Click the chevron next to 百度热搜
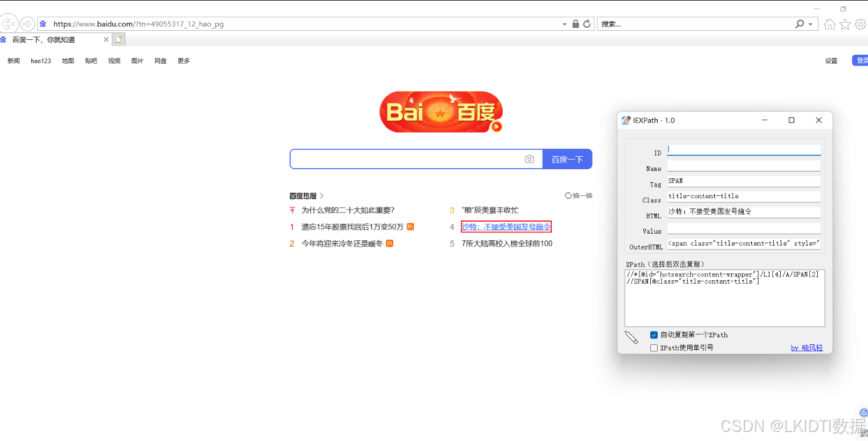This screenshot has width=868, height=441. 321,195
